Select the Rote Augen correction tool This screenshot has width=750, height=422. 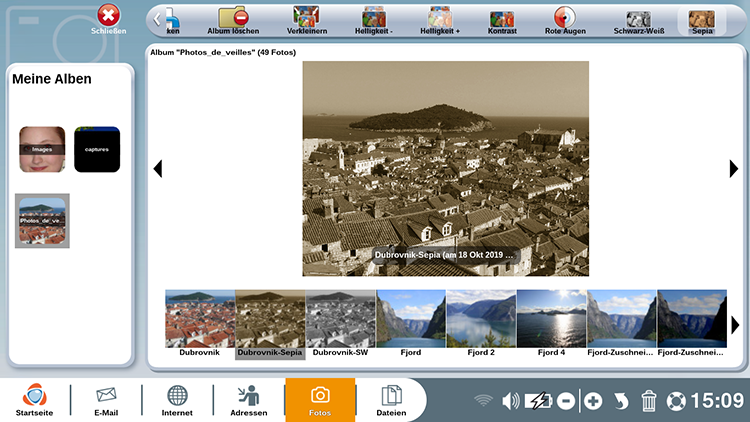(565, 22)
